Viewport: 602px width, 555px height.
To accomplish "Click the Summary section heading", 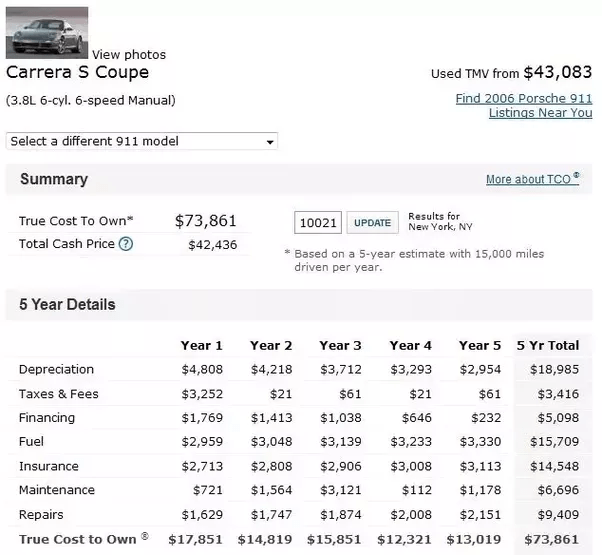I will tap(54, 179).
